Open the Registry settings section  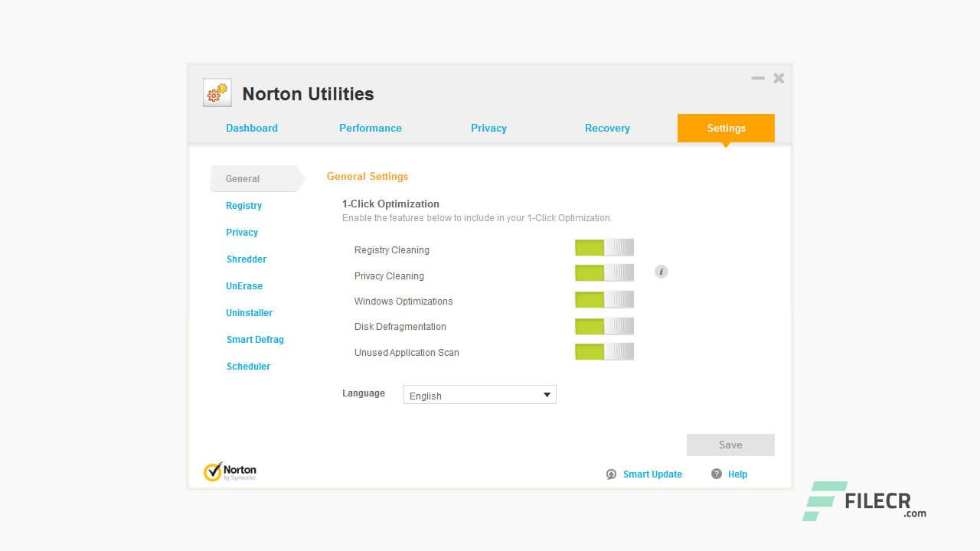[x=243, y=205]
